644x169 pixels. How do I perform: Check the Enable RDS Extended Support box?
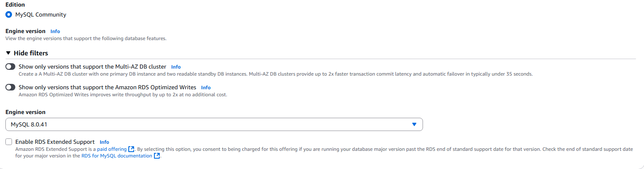pyautogui.click(x=9, y=142)
